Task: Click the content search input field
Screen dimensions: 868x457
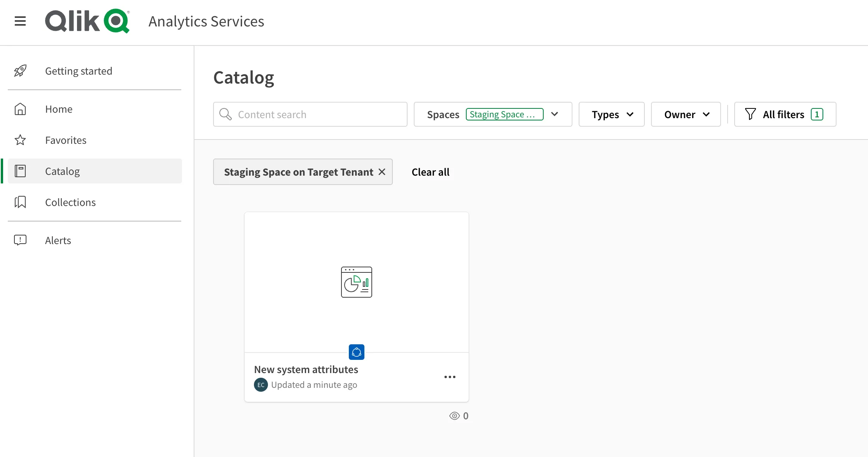Action: click(310, 114)
